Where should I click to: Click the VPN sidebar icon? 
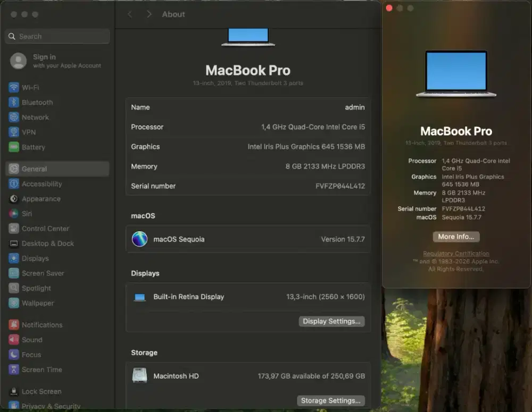[x=14, y=132]
